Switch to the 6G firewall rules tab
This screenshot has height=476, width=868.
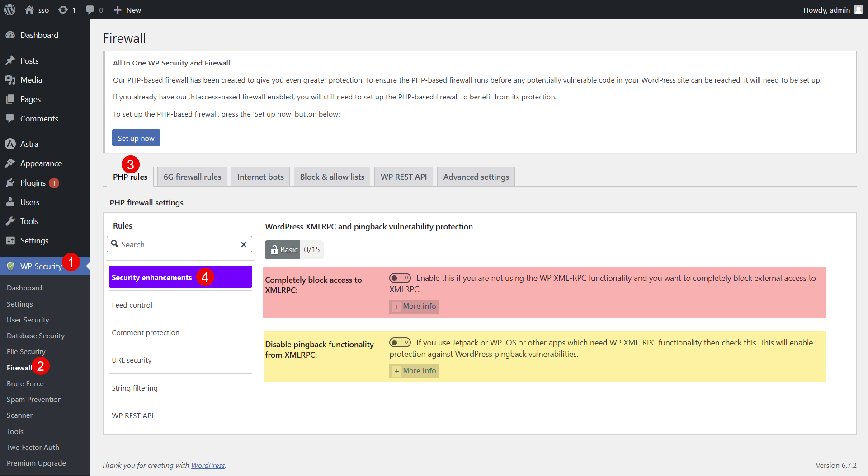click(192, 177)
